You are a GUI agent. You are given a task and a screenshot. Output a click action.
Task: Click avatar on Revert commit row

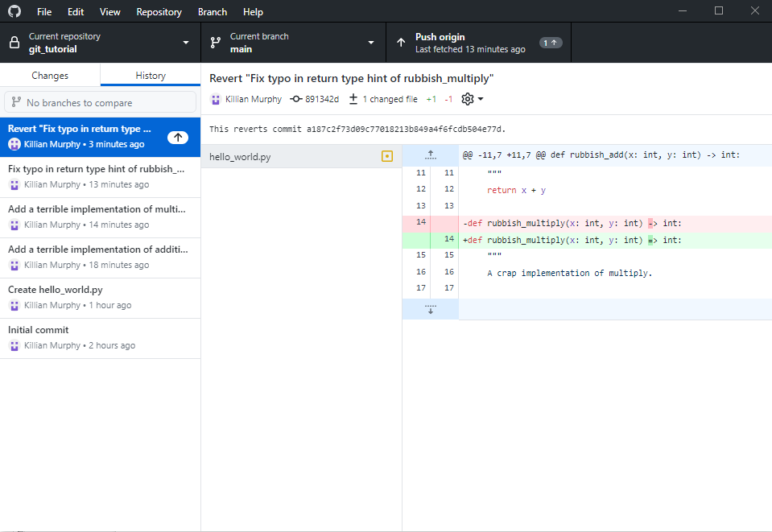point(14,144)
